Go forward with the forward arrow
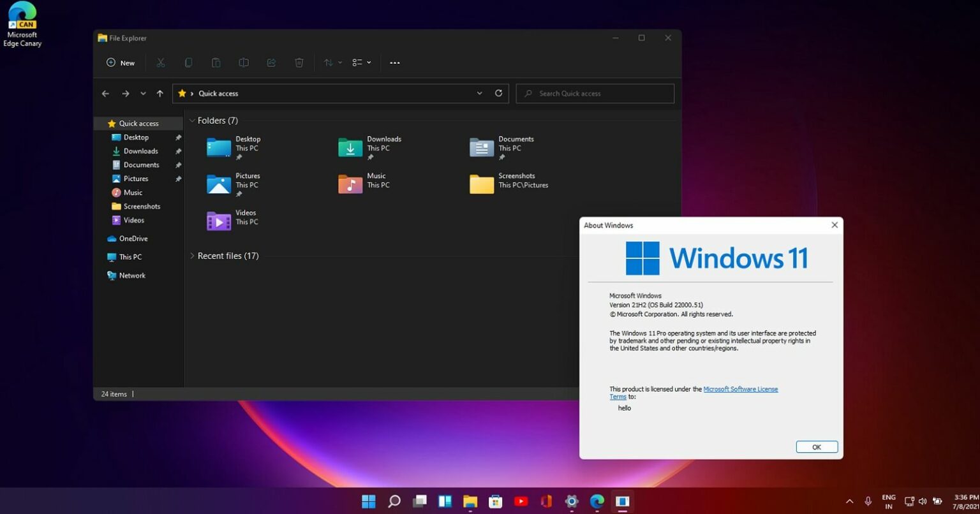 (126, 94)
